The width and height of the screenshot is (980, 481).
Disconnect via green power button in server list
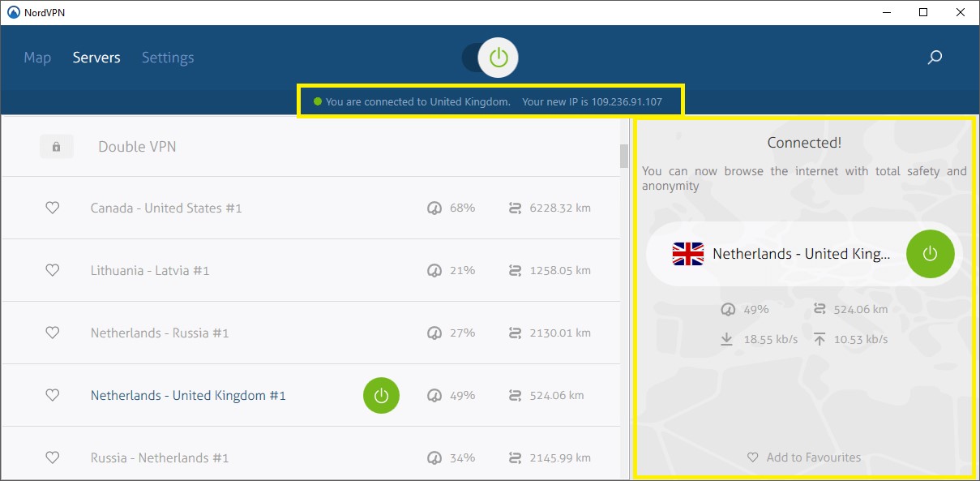pos(381,396)
